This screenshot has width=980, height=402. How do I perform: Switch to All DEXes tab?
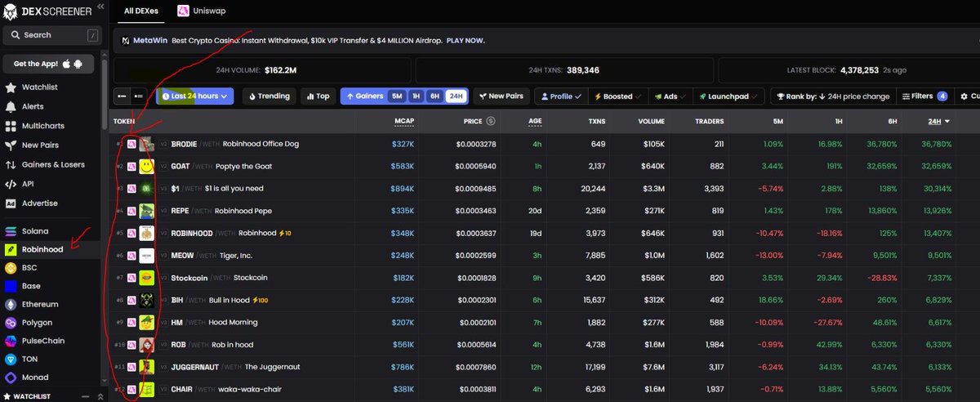[x=141, y=11]
